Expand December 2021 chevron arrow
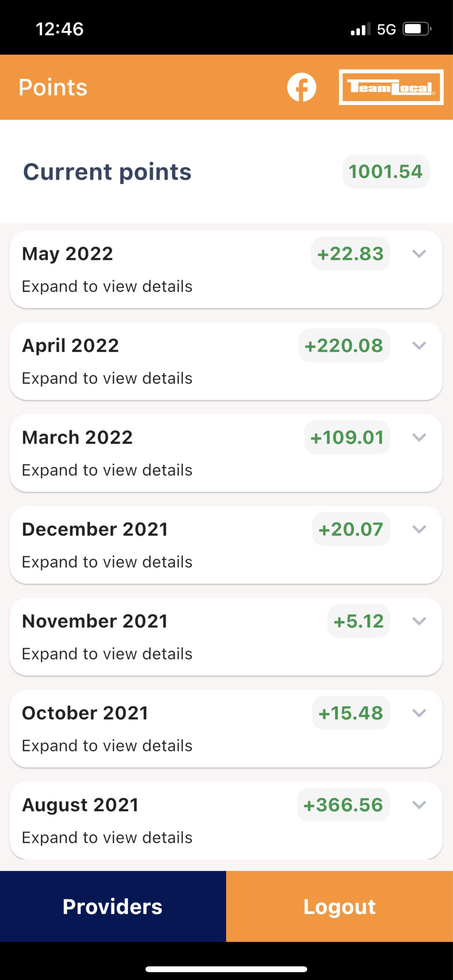The image size is (453, 980). [x=419, y=529]
